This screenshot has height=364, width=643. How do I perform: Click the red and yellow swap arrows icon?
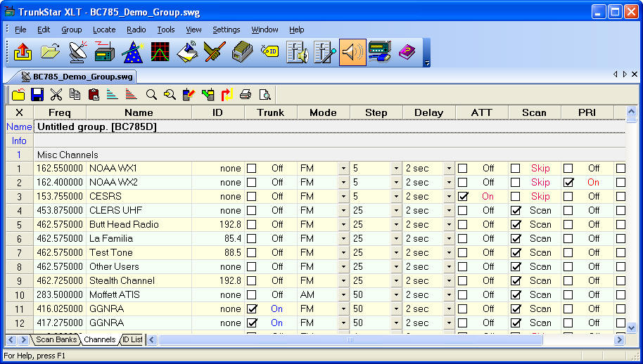pyautogui.click(x=227, y=95)
